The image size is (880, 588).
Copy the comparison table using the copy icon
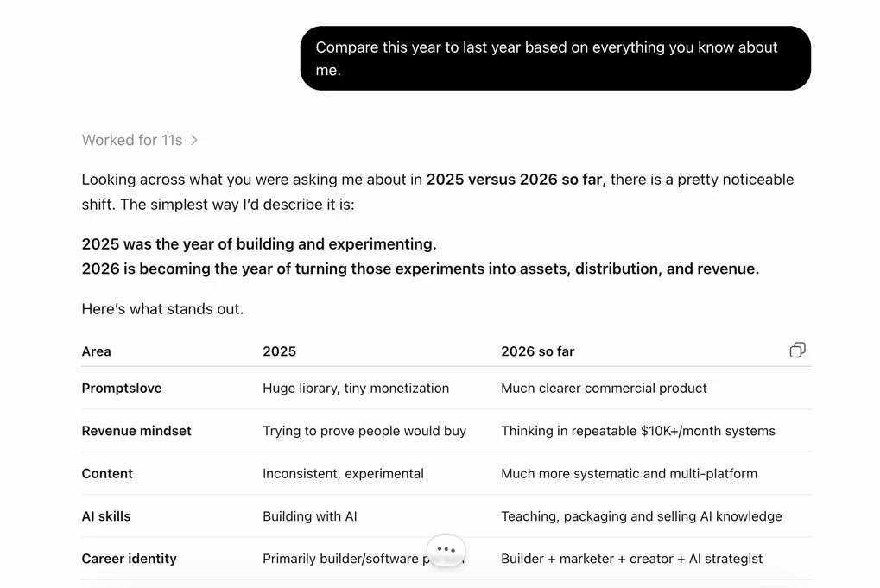pyautogui.click(x=797, y=350)
